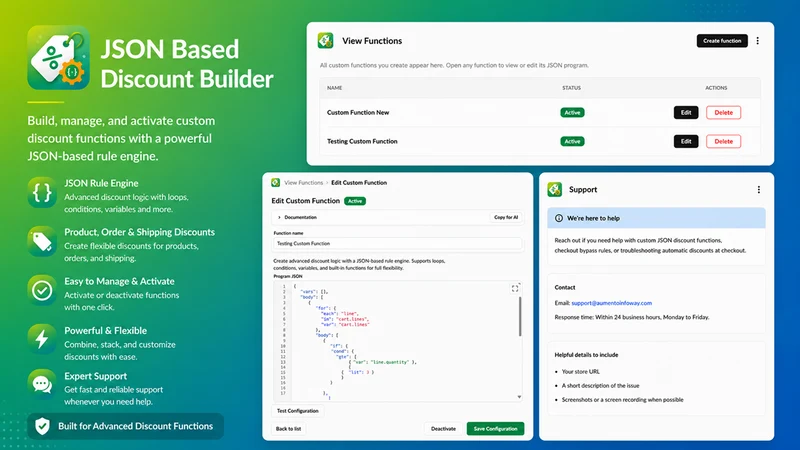The width and height of the screenshot is (800, 450).
Task: Edit the Testing Custom Function row
Action: click(x=686, y=141)
